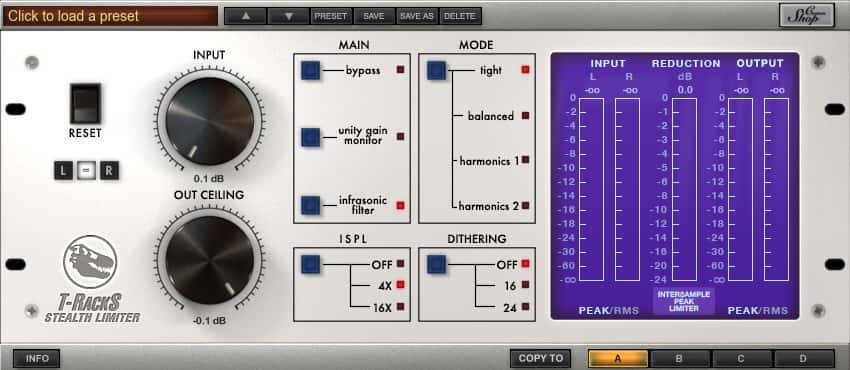Image resolution: width=850 pixels, height=370 pixels.
Task: Toggle output meter PEAK/RMS label
Action: 757,310
